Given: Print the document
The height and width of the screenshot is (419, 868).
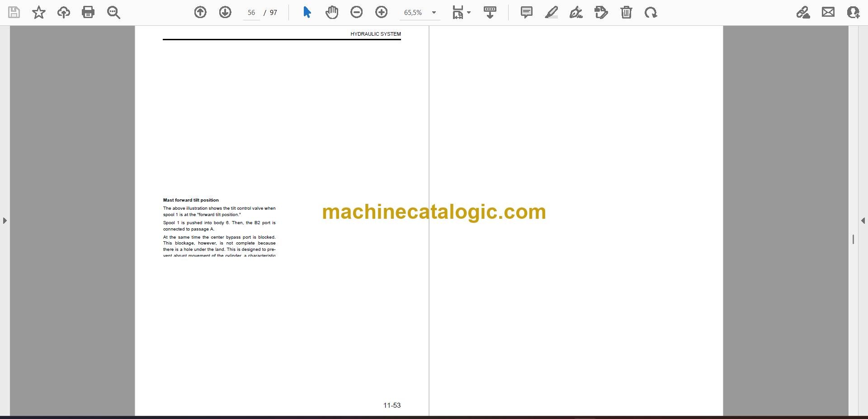Looking at the screenshot, I should (x=88, y=12).
